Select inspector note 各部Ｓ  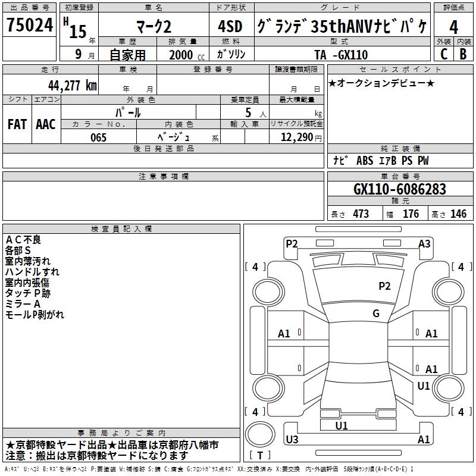[18, 250]
